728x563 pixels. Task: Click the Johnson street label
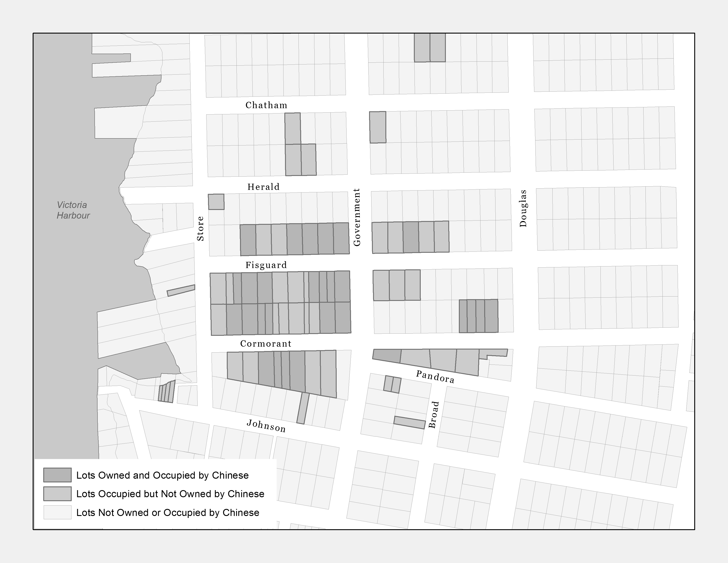tap(266, 426)
